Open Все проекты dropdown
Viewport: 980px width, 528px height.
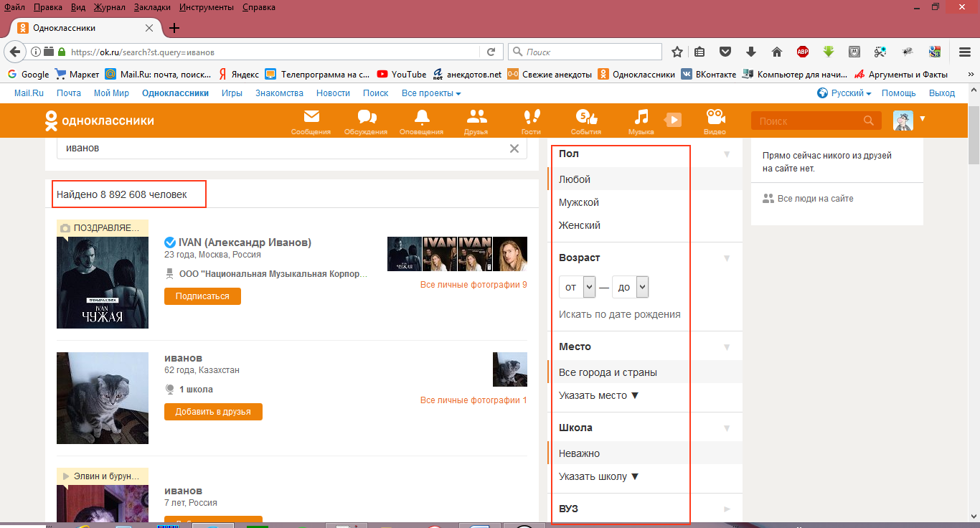point(431,93)
